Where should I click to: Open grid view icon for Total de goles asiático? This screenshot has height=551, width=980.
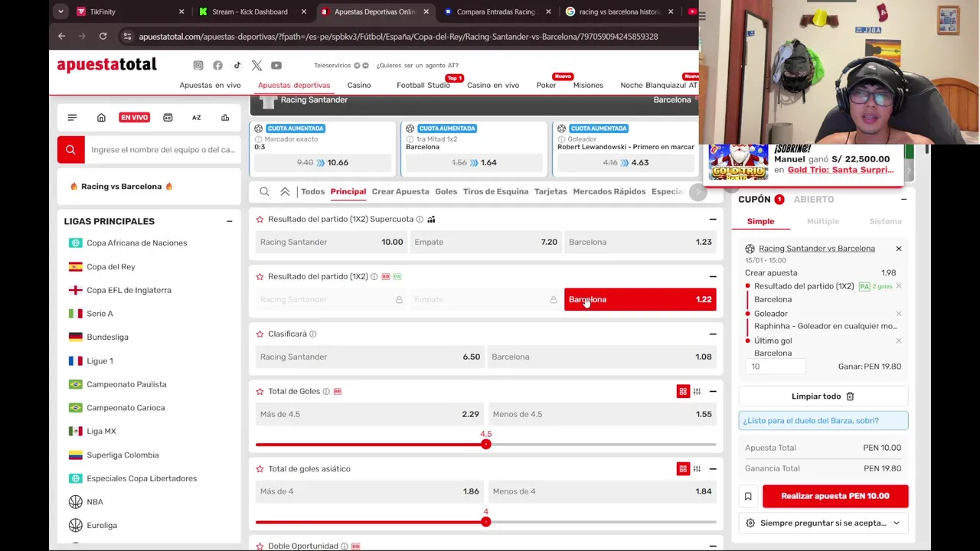coord(683,468)
